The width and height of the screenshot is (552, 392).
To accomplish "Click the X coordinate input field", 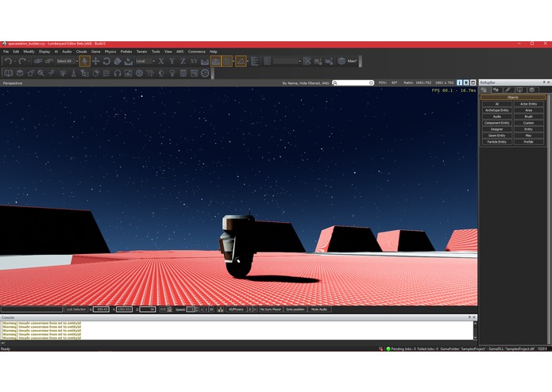I will click(101, 309).
